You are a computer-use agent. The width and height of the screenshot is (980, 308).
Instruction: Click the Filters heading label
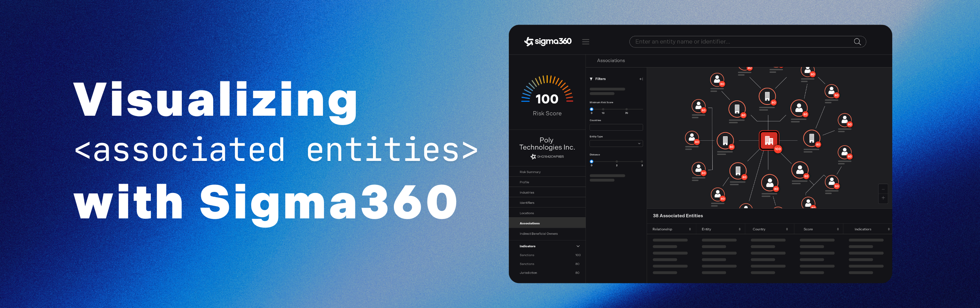pyautogui.click(x=600, y=79)
